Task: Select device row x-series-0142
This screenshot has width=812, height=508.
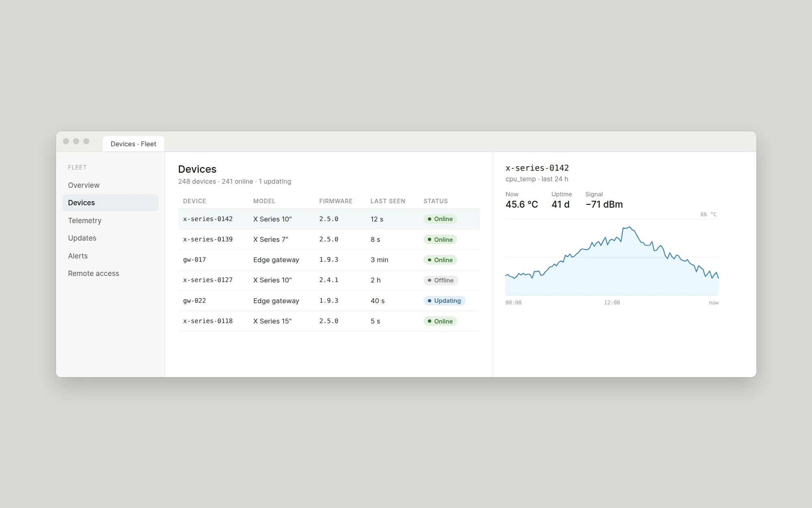Action: pyautogui.click(x=329, y=219)
